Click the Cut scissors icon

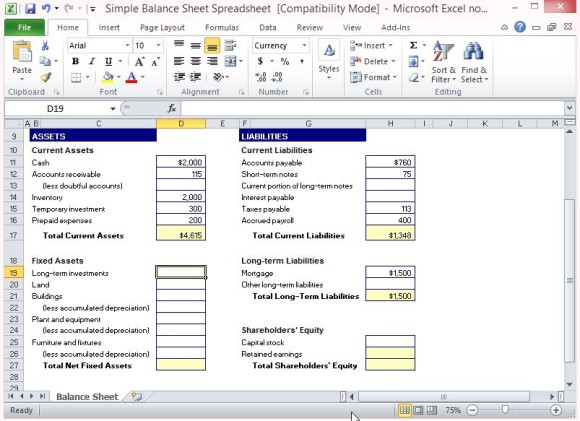[45, 46]
